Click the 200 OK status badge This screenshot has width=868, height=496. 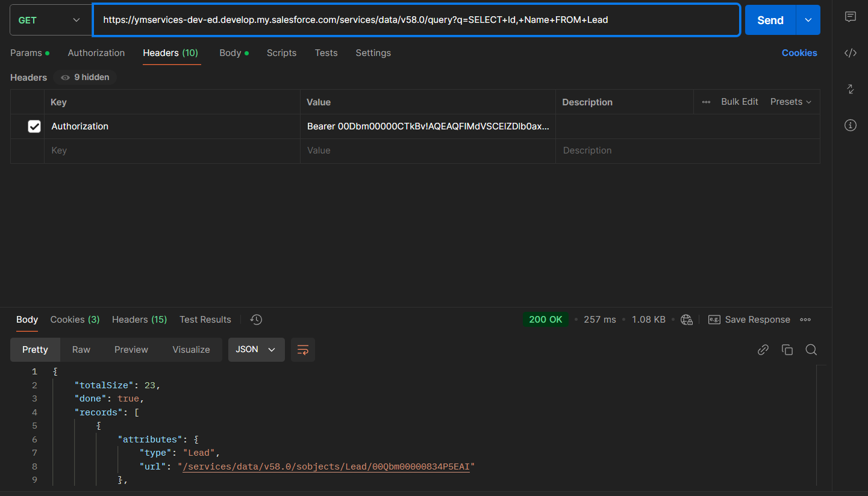[x=545, y=320]
